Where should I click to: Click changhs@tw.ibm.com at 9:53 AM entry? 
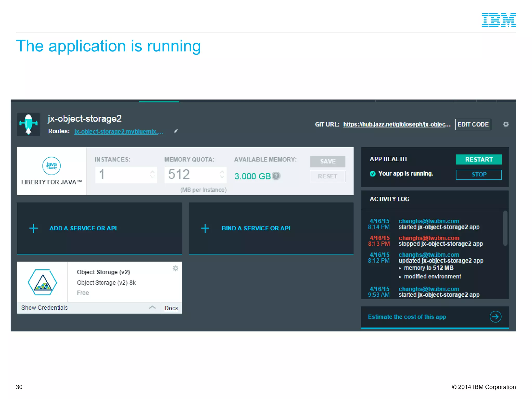(x=429, y=289)
